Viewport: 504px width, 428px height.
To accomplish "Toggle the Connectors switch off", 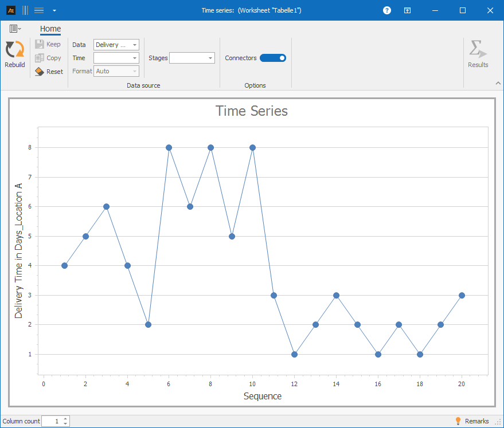I will click(273, 58).
